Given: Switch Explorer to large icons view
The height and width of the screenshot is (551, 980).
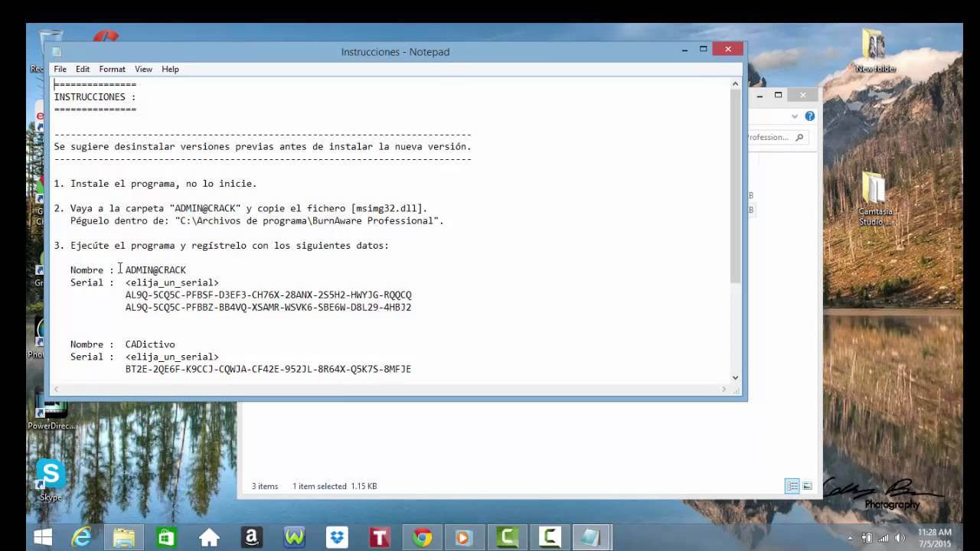Looking at the screenshot, I should tap(807, 486).
